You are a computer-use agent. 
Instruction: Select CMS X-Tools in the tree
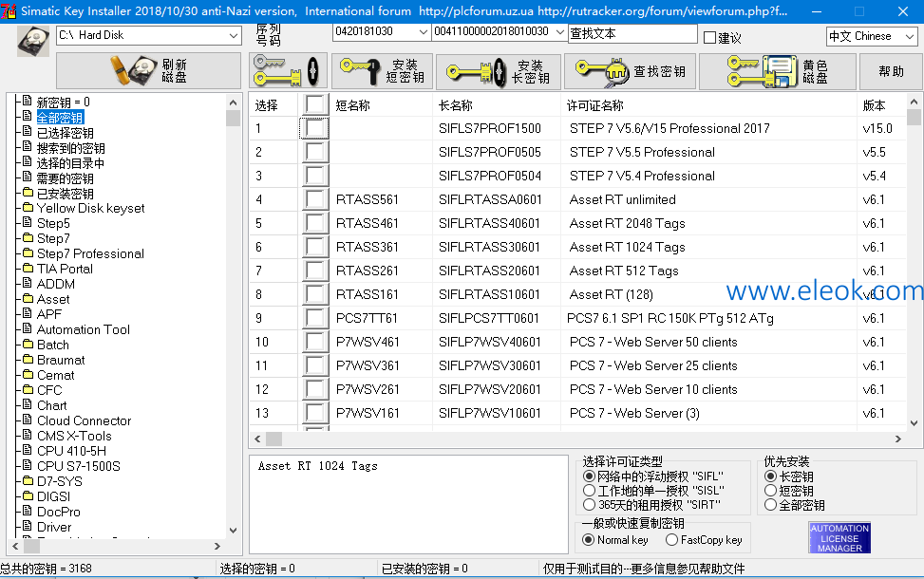pyautogui.click(x=74, y=436)
